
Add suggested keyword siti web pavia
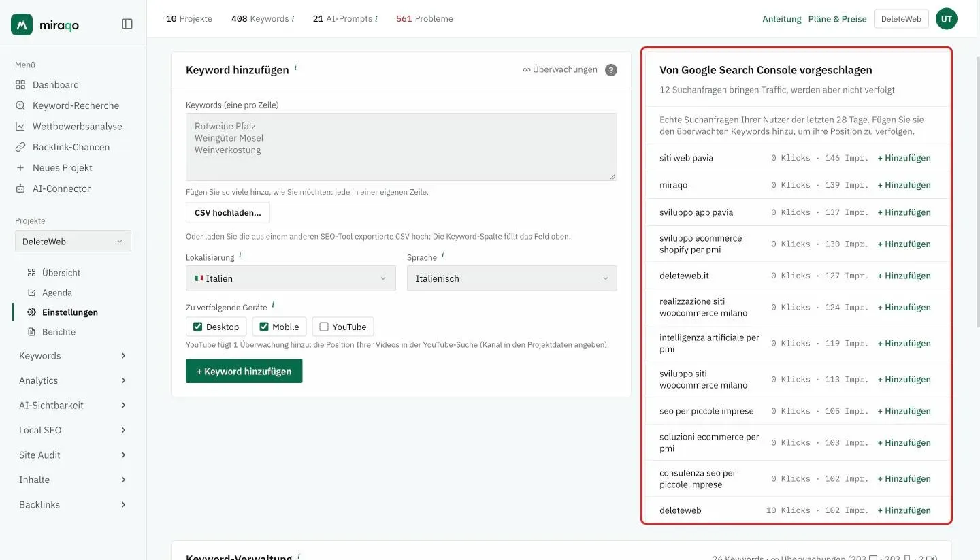coord(904,158)
